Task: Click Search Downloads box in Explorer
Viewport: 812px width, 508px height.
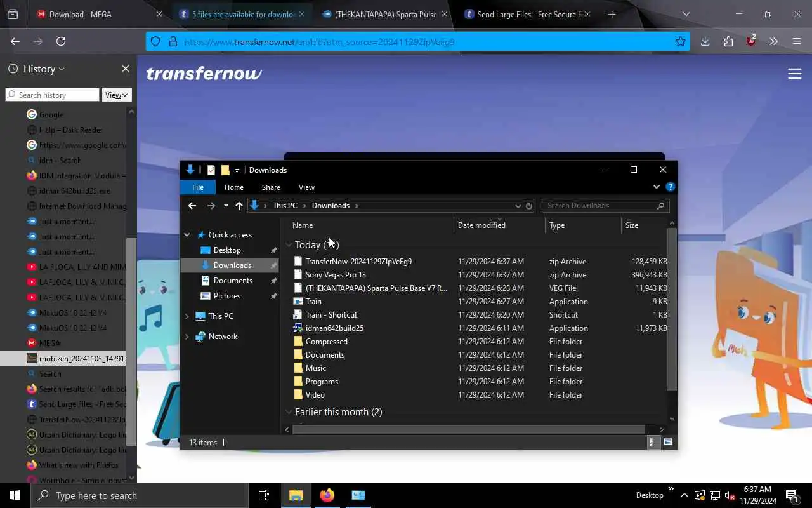Action: (x=605, y=206)
